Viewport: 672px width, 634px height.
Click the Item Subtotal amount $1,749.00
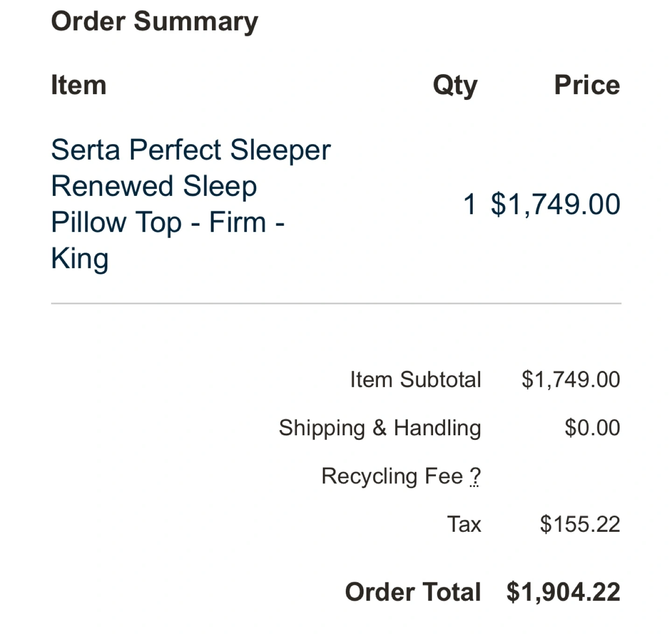click(x=571, y=380)
